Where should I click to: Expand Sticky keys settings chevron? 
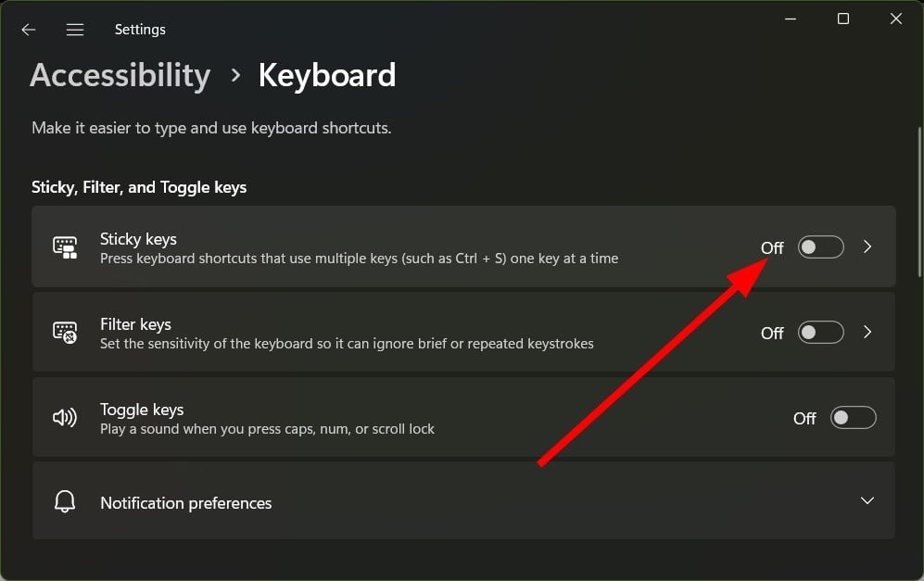(867, 247)
